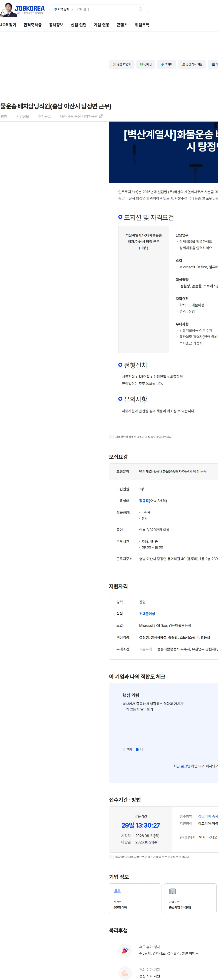Click the 50명 이하 employee count

click(120, 907)
